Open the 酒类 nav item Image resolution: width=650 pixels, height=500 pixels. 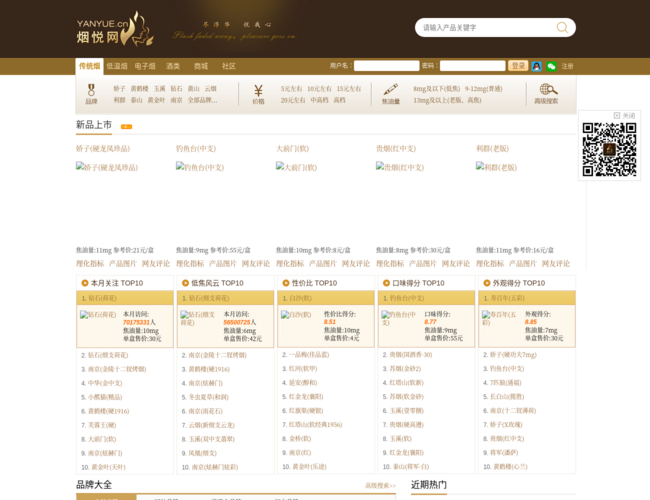[173, 66]
